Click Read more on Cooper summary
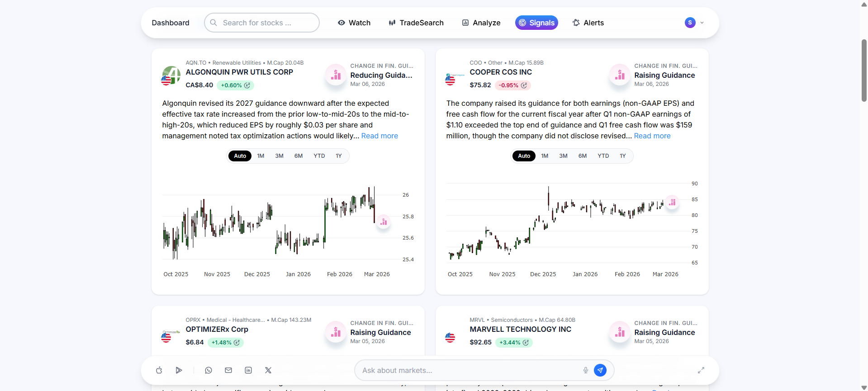The image size is (868, 391). (x=652, y=136)
